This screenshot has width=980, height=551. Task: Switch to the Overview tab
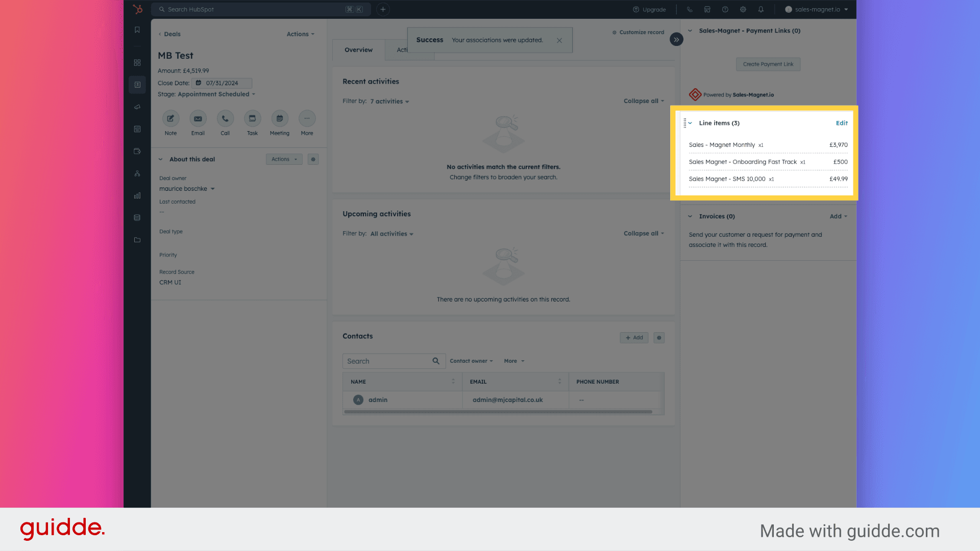coord(358,50)
